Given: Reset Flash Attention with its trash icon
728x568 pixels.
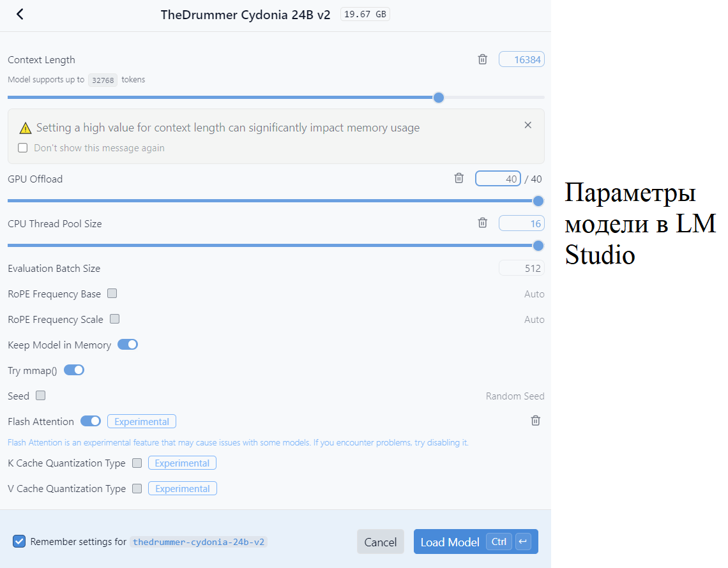Looking at the screenshot, I should click(535, 421).
